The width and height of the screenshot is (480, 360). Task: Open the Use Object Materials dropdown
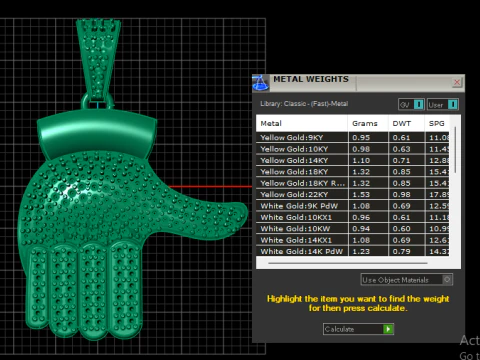(x=406, y=280)
